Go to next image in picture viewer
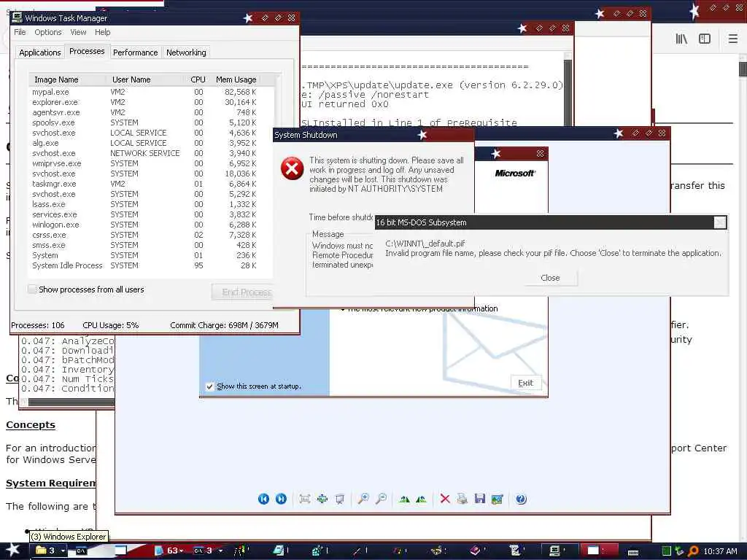This screenshot has width=747, height=560. (281, 499)
